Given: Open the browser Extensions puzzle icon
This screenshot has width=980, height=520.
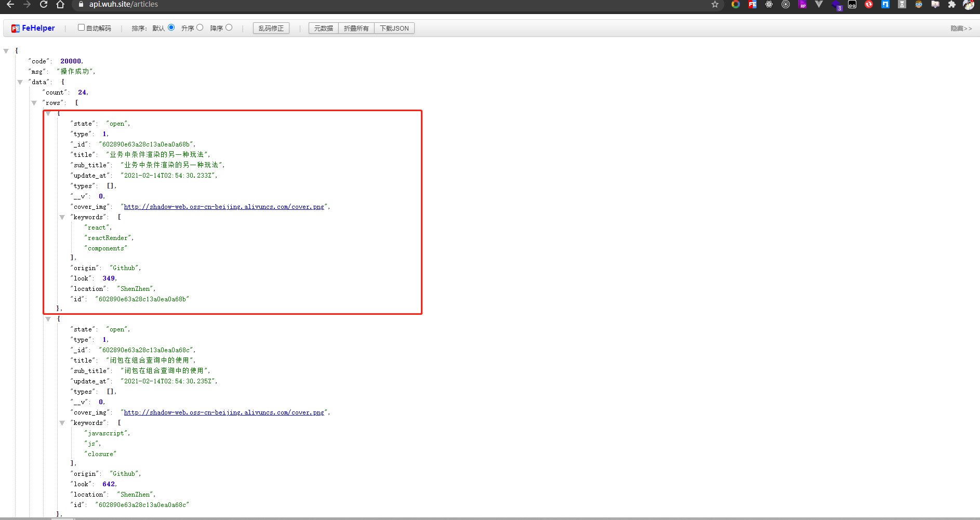Looking at the screenshot, I should [x=952, y=4].
